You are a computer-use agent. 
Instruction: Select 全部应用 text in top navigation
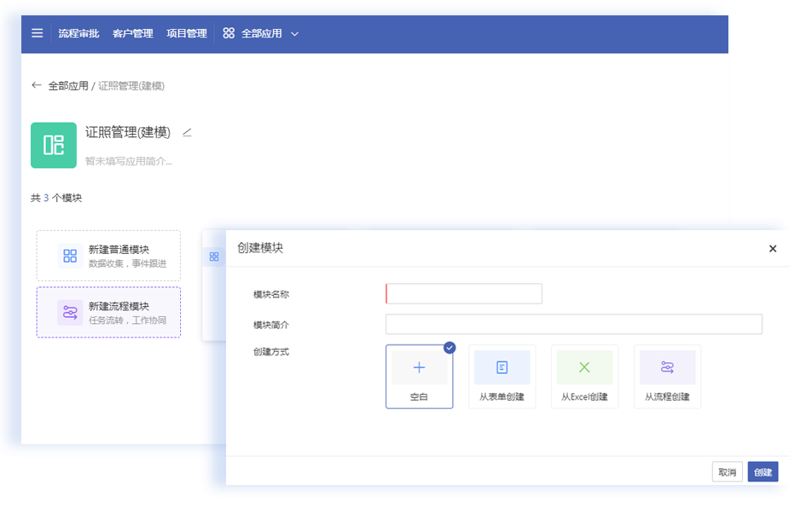pos(262,33)
